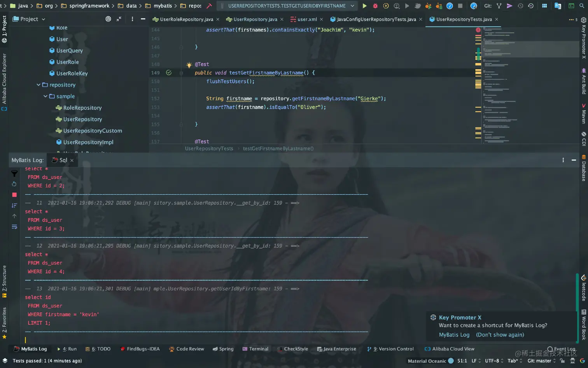Open the Event Log
The width and height of the screenshot is (588, 368).
pyautogui.click(x=561, y=349)
